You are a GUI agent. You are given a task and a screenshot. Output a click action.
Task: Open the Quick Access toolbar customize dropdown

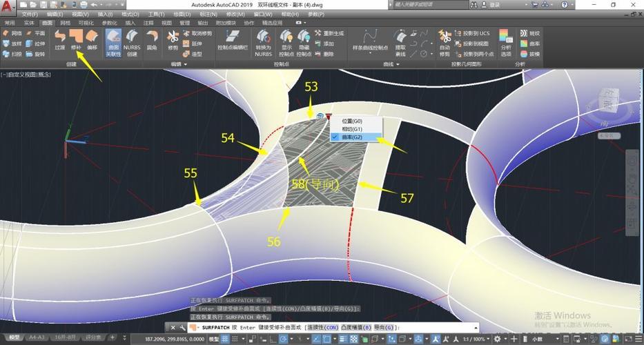click(x=121, y=5)
